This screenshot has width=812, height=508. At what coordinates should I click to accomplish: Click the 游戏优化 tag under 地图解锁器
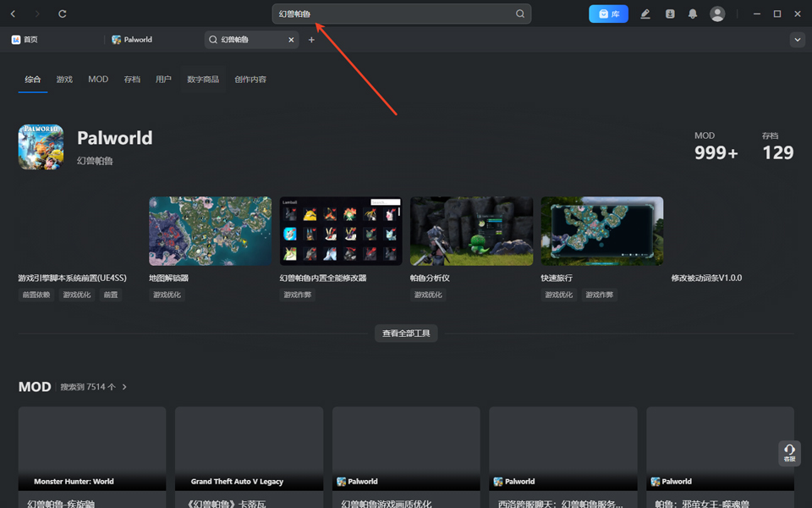pos(167,295)
